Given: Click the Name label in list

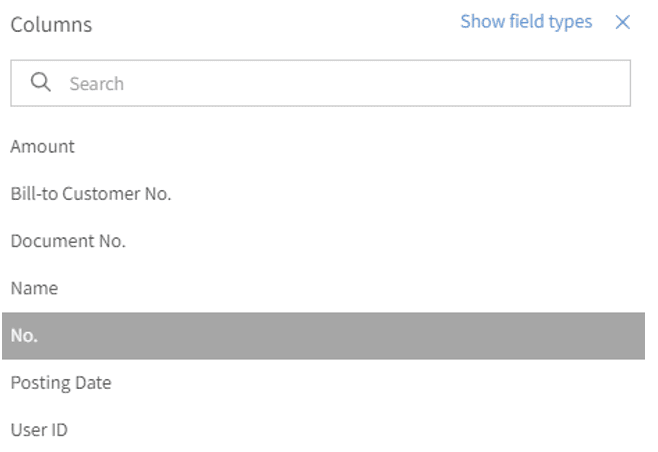Looking at the screenshot, I should (x=34, y=289).
